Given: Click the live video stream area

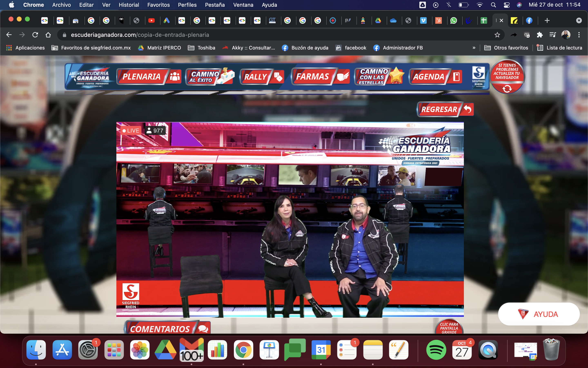Looking at the screenshot, I should pos(290,220).
